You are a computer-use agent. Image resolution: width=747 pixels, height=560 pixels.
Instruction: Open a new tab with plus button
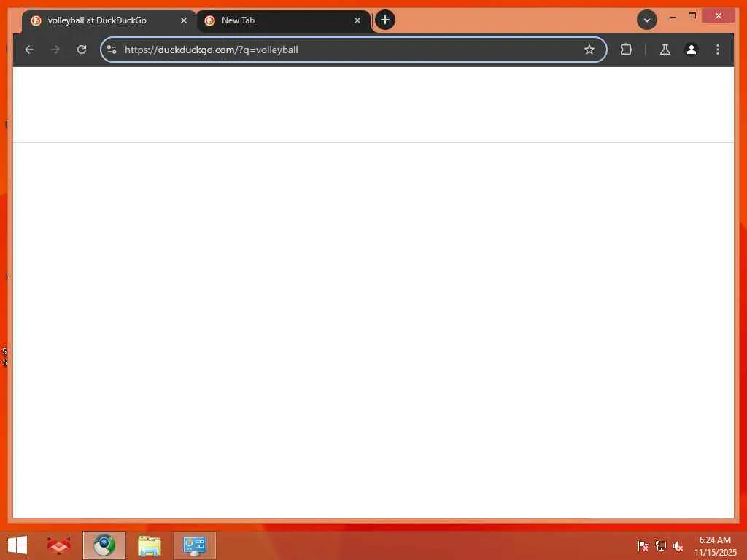tap(385, 20)
